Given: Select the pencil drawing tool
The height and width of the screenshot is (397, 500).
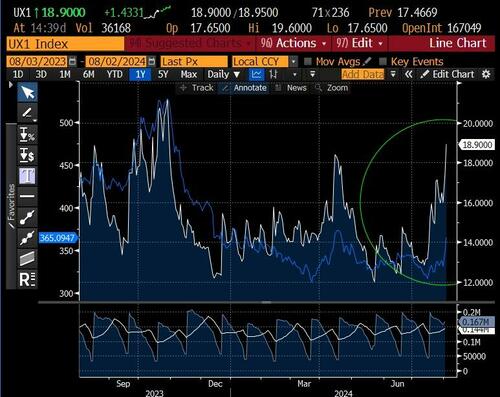Looking at the screenshot, I should [27, 113].
